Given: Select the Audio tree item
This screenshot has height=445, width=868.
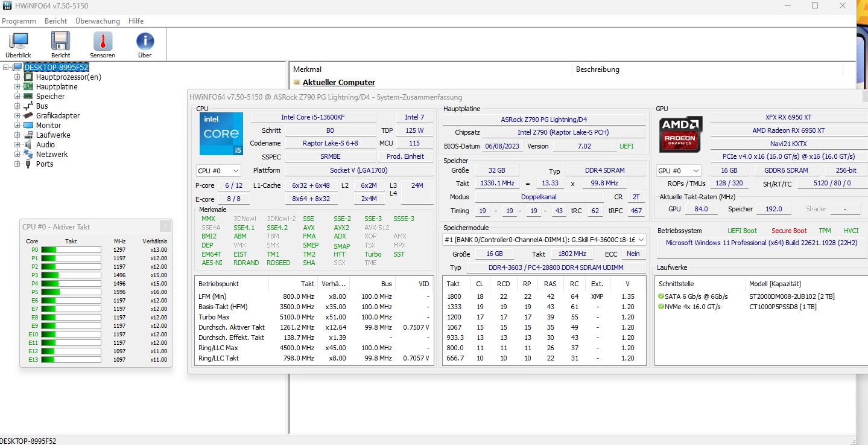Looking at the screenshot, I should click(x=45, y=145).
